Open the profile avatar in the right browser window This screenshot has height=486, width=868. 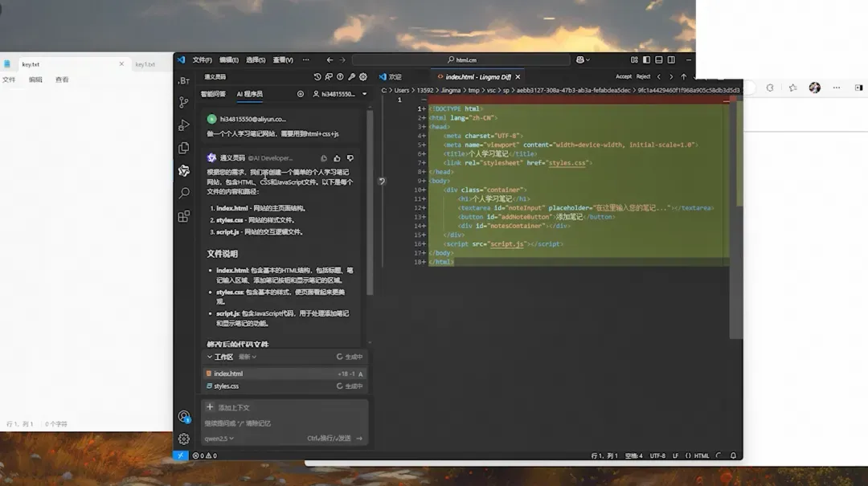point(814,88)
